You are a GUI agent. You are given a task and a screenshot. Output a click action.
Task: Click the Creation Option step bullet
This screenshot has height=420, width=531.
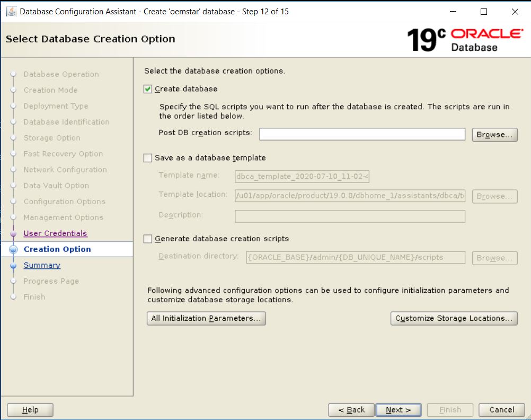click(14, 249)
